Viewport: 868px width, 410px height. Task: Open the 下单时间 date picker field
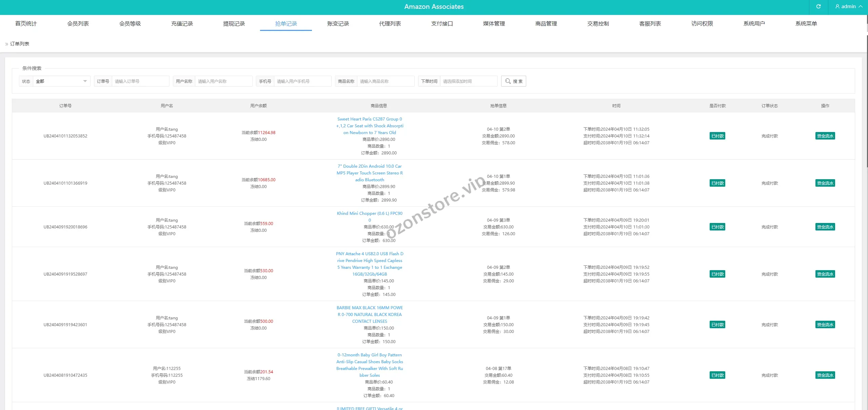468,81
